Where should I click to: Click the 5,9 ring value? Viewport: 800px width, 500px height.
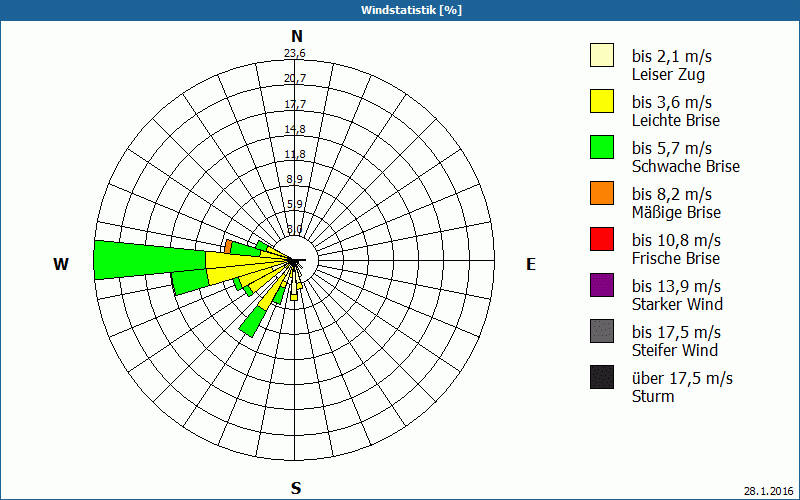click(x=295, y=204)
